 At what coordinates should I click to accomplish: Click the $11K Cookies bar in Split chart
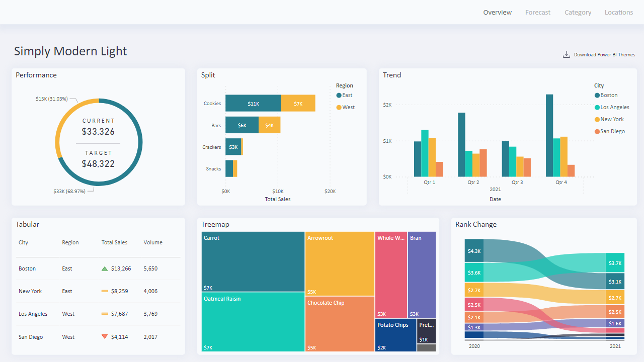click(x=253, y=103)
